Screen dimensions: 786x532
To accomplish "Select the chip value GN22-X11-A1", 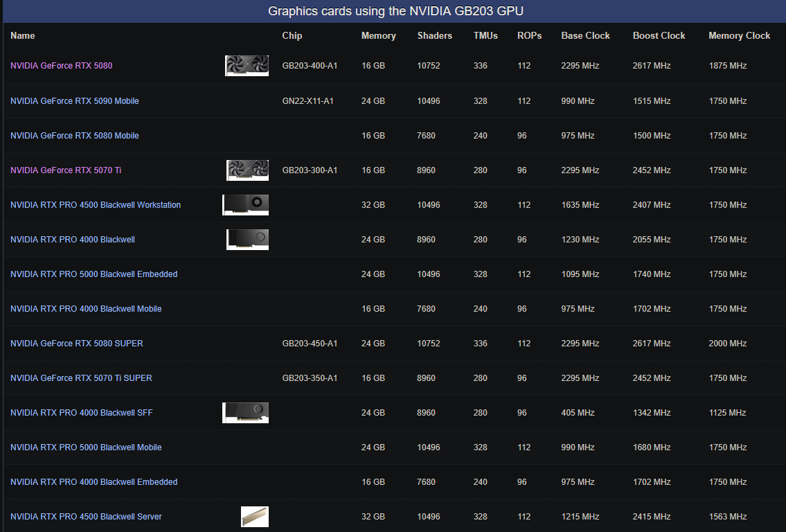I will [x=307, y=100].
